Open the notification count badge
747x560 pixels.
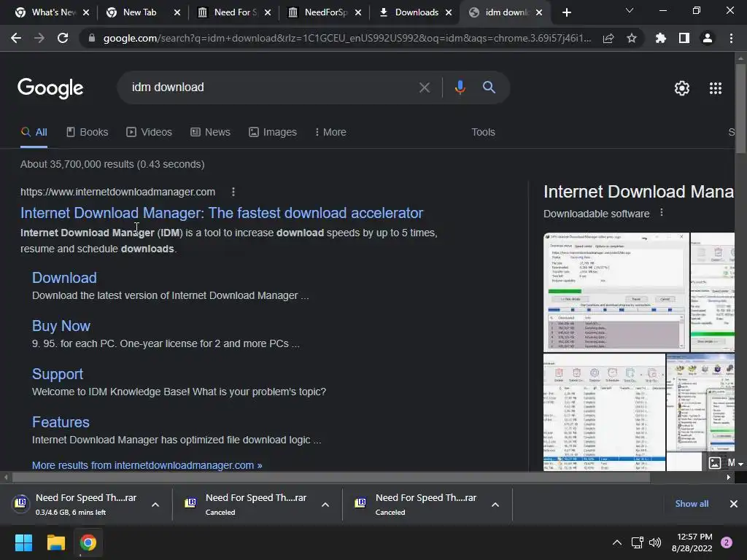coord(727,542)
